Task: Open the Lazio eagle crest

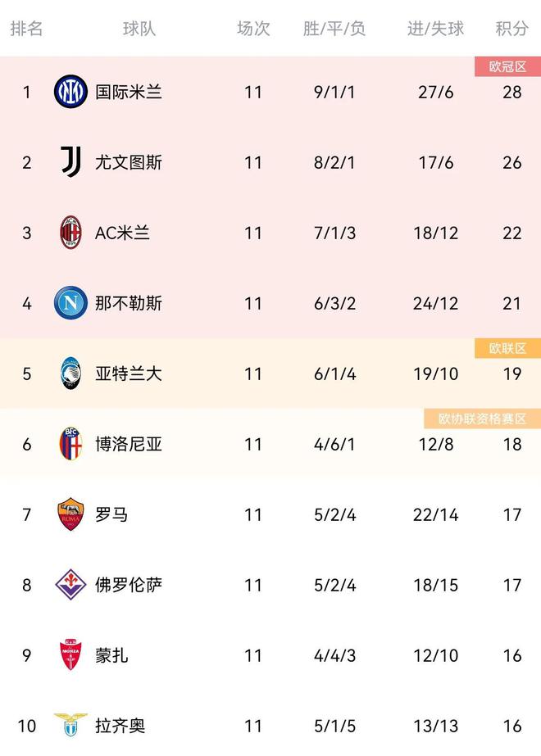Action: click(x=70, y=725)
